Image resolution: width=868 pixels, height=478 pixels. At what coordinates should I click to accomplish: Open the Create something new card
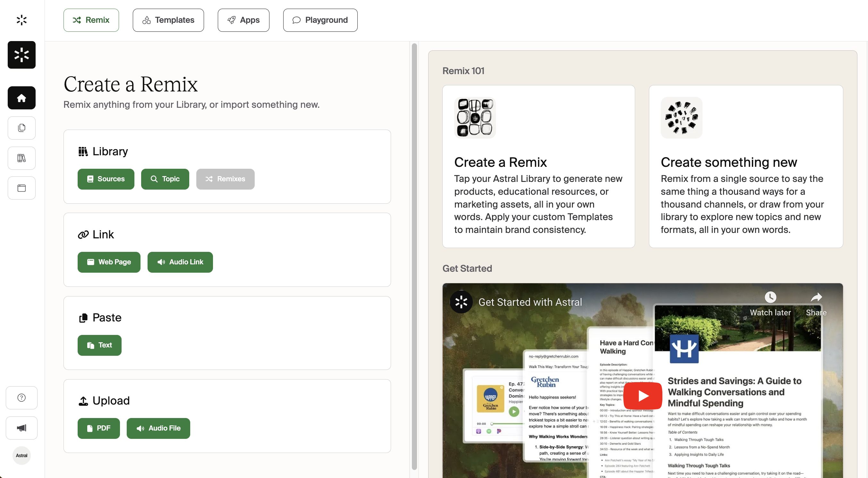coord(746,166)
